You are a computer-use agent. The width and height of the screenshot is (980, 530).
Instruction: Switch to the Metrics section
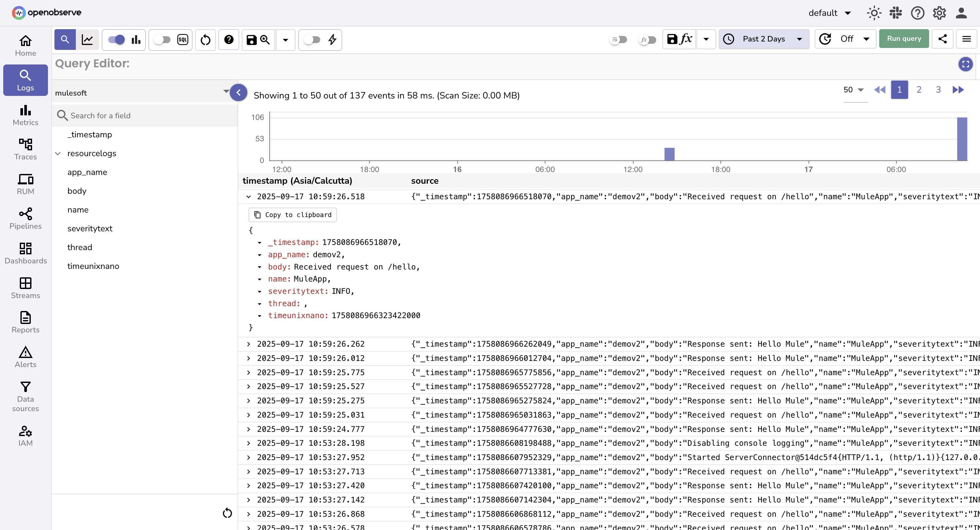[25, 115]
